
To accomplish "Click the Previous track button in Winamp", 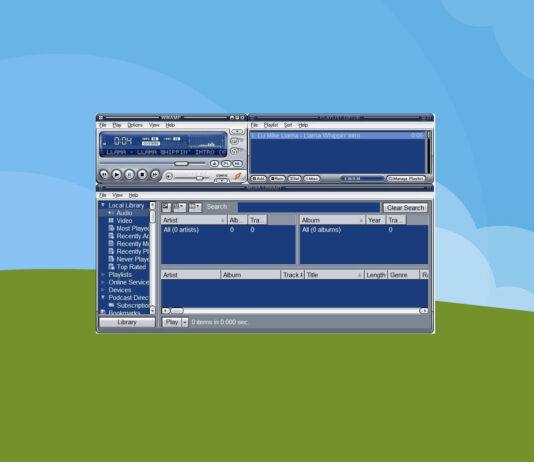I will click(104, 175).
